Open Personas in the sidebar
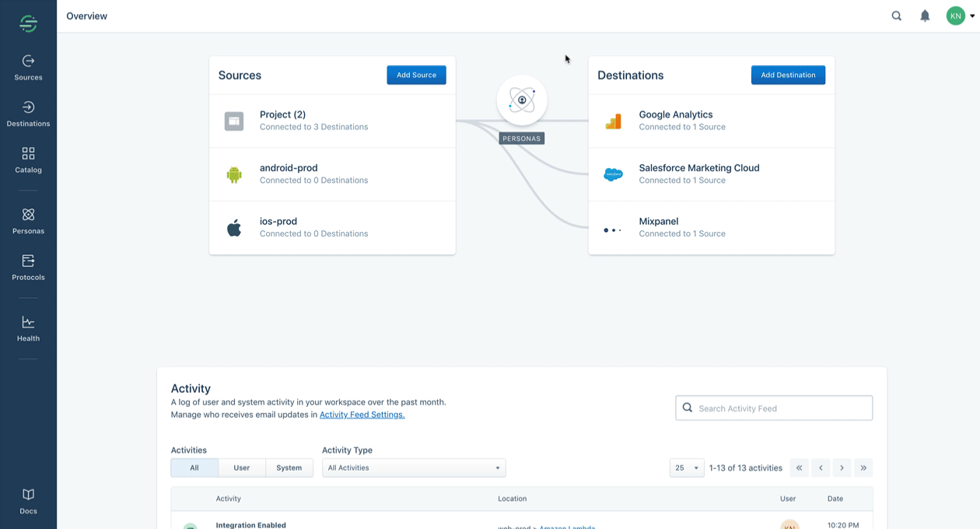 (28, 221)
